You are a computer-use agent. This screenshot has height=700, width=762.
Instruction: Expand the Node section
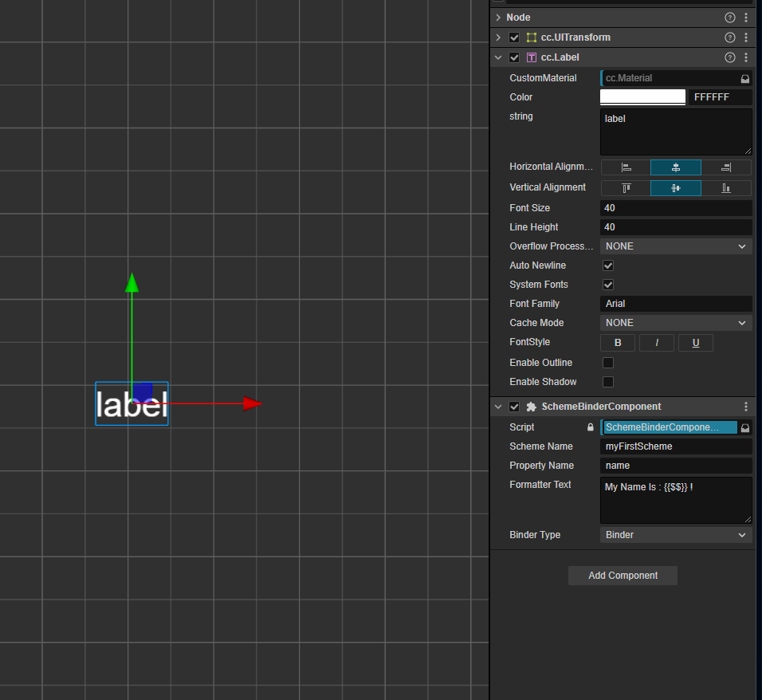[498, 18]
